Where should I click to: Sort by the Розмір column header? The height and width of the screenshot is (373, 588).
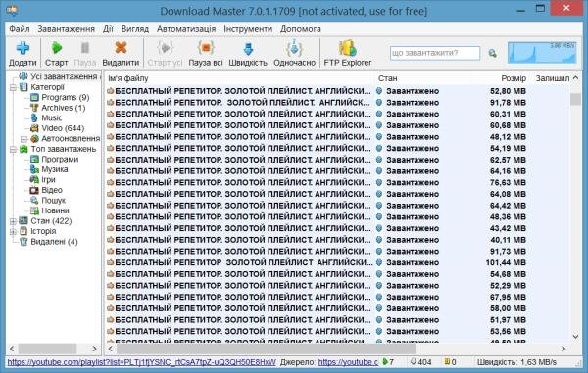514,78
